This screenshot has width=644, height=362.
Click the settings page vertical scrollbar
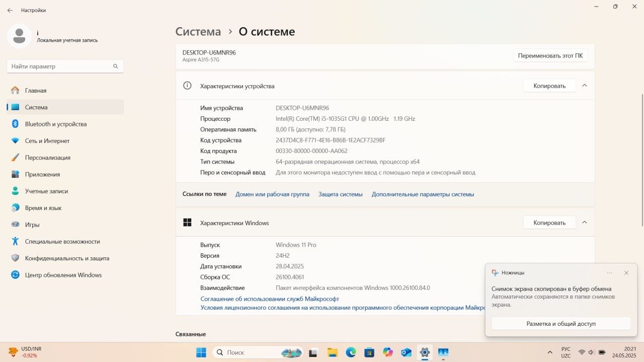click(641, 160)
